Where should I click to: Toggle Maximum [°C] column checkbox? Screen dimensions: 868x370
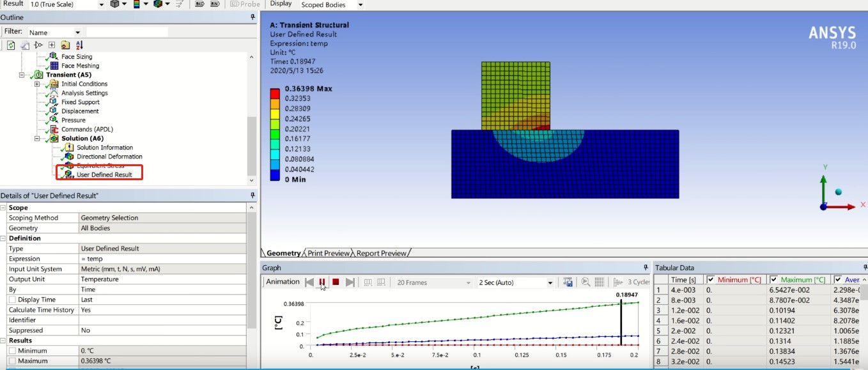tap(774, 280)
